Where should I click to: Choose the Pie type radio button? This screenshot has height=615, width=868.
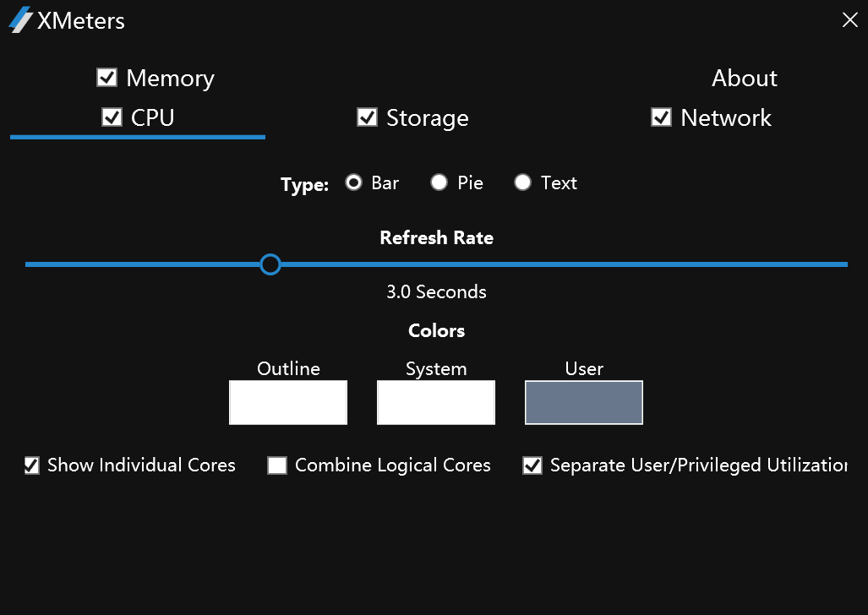(x=439, y=182)
